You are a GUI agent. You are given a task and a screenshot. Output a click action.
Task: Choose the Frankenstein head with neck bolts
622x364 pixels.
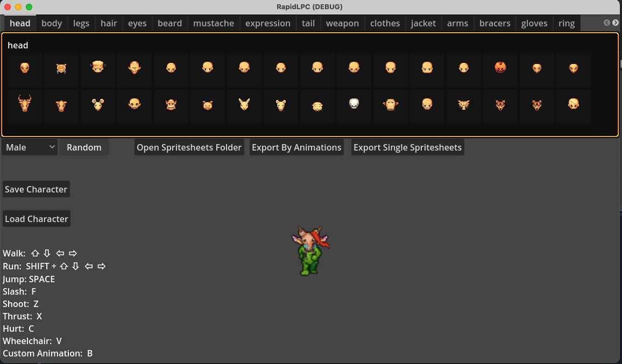[97, 68]
